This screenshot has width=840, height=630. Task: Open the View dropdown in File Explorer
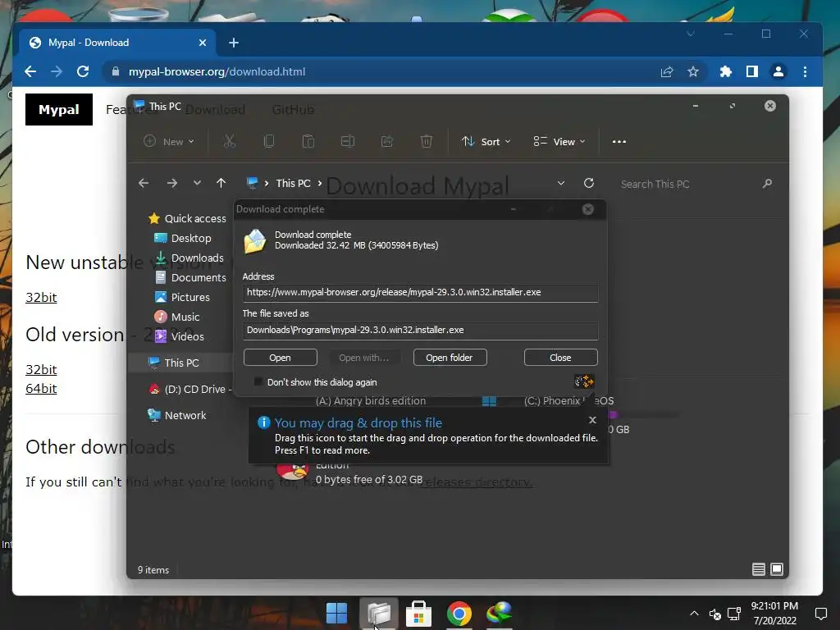(559, 141)
